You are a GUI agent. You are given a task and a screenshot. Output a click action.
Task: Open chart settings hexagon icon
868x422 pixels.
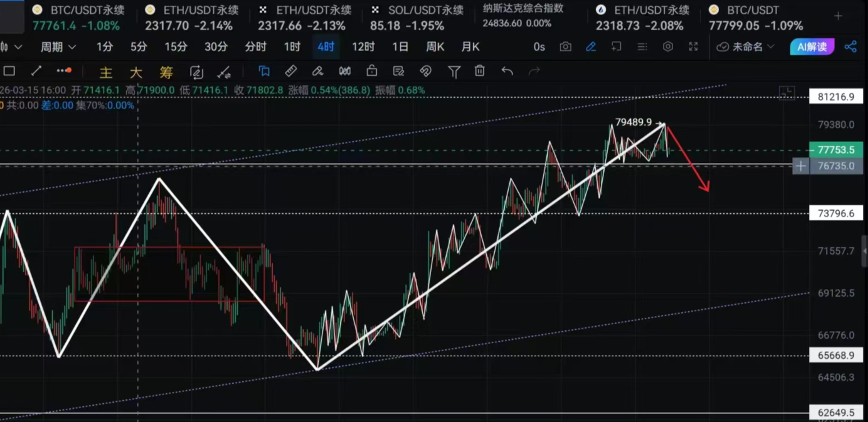pyautogui.click(x=668, y=47)
